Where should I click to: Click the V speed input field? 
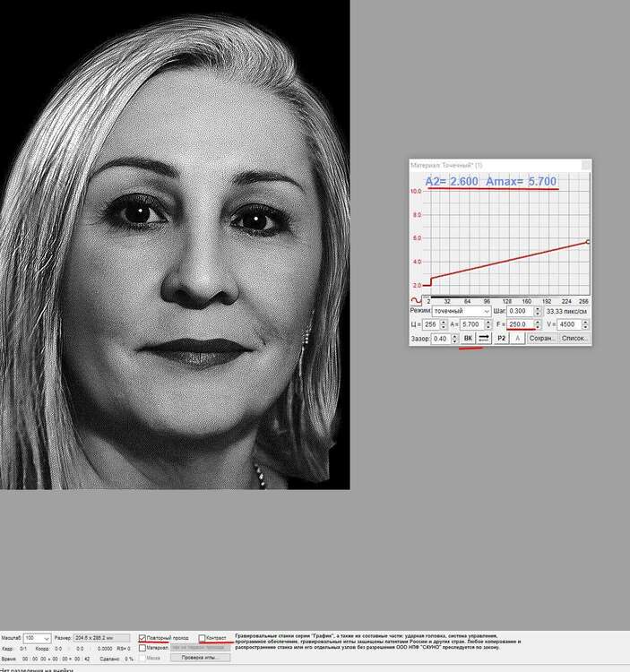(x=573, y=324)
